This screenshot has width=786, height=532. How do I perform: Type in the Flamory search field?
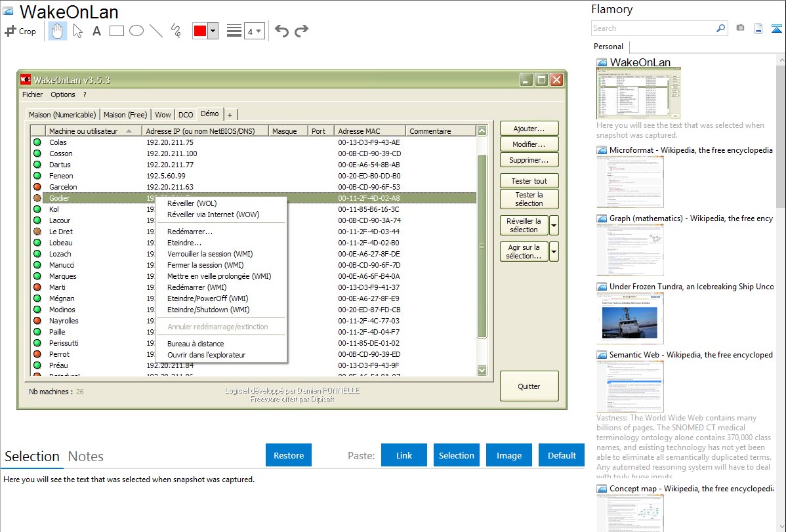tap(652, 28)
